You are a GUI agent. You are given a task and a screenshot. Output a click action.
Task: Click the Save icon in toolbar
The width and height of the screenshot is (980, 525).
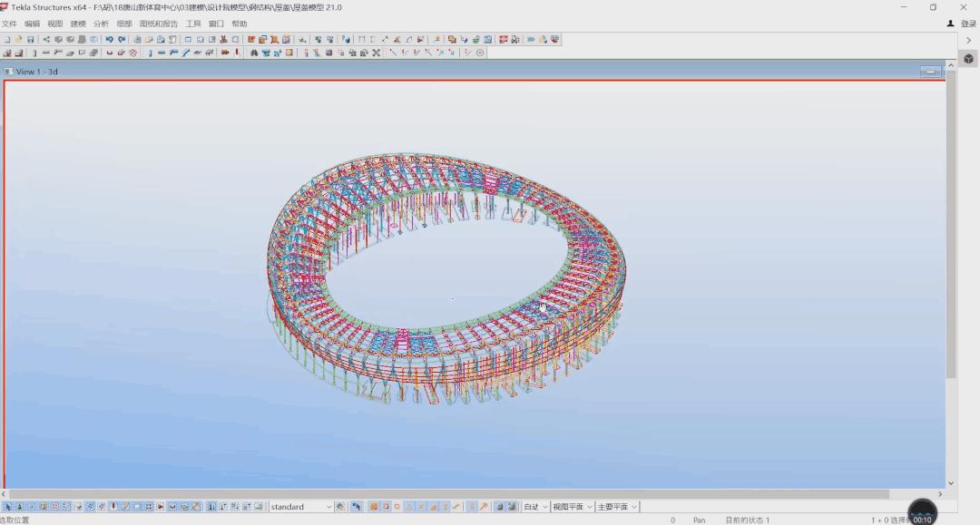[x=30, y=40]
